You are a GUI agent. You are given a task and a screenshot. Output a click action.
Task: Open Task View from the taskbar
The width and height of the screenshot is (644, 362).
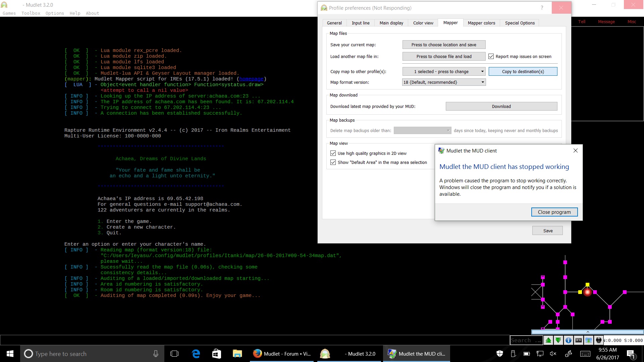174,354
